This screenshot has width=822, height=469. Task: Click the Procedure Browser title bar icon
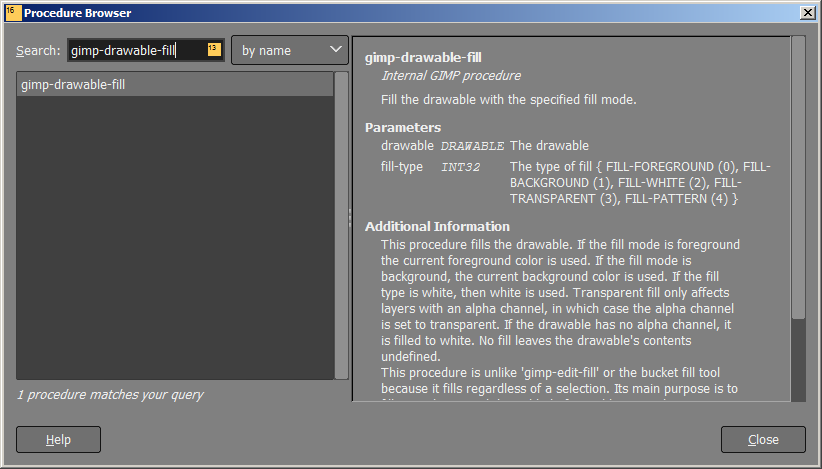tap(13, 13)
